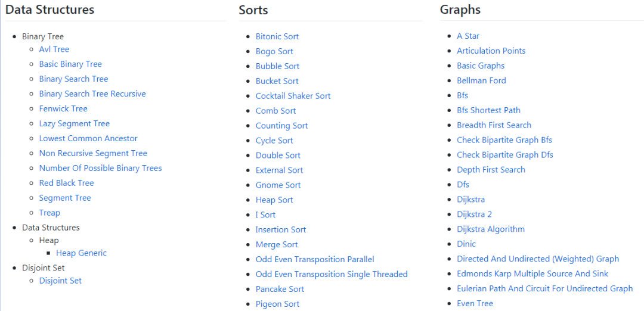This screenshot has height=311, width=644.
Task: Open the Gnome Sort link
Action: tap(278, 185)
